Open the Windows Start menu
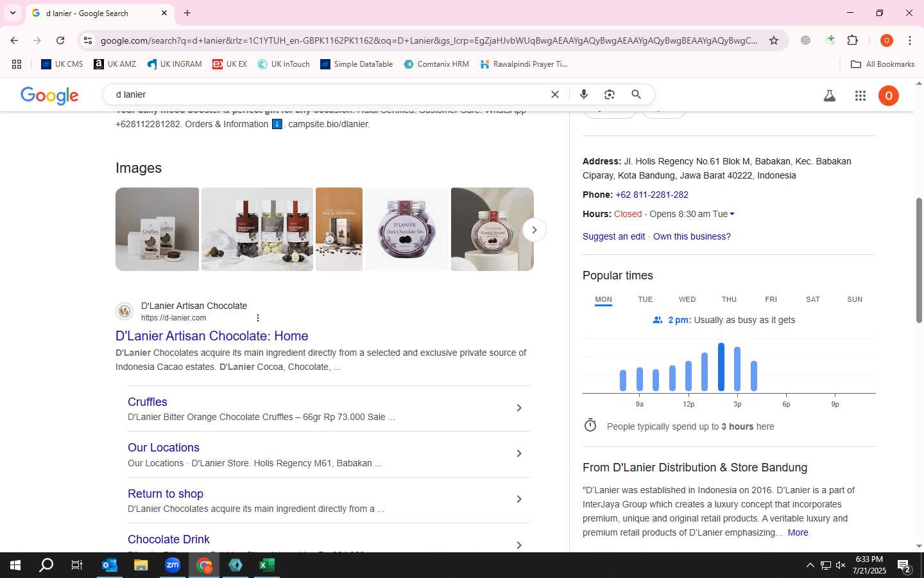924x578 pixels. click(x=15, y=565)
